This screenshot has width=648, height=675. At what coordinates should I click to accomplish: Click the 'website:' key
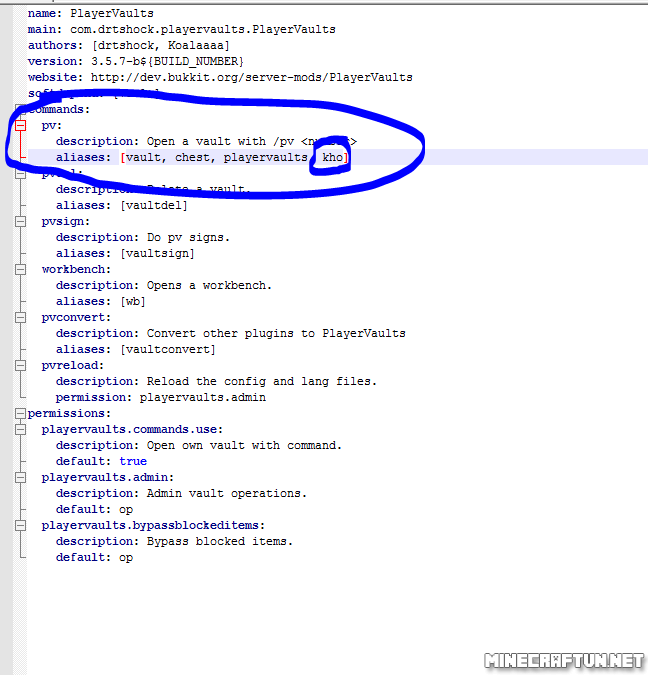click(x=56, y=77)
